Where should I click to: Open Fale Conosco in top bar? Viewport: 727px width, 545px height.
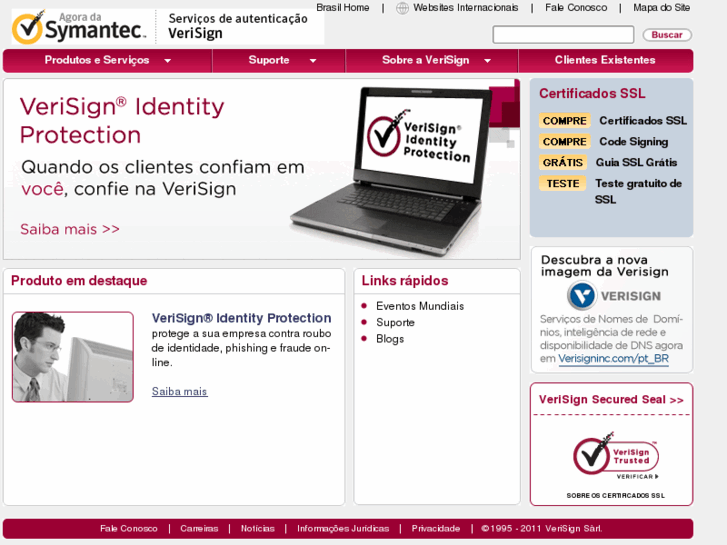click(x=576, y=8)
